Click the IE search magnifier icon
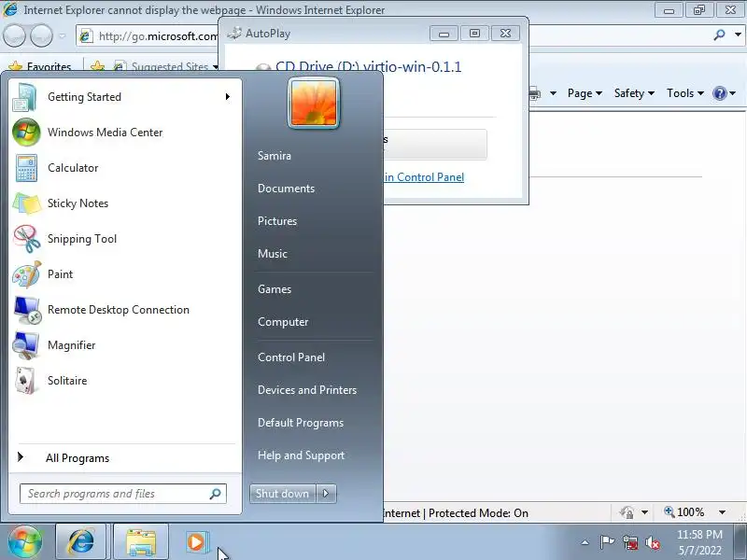 (x=719, y=35)
